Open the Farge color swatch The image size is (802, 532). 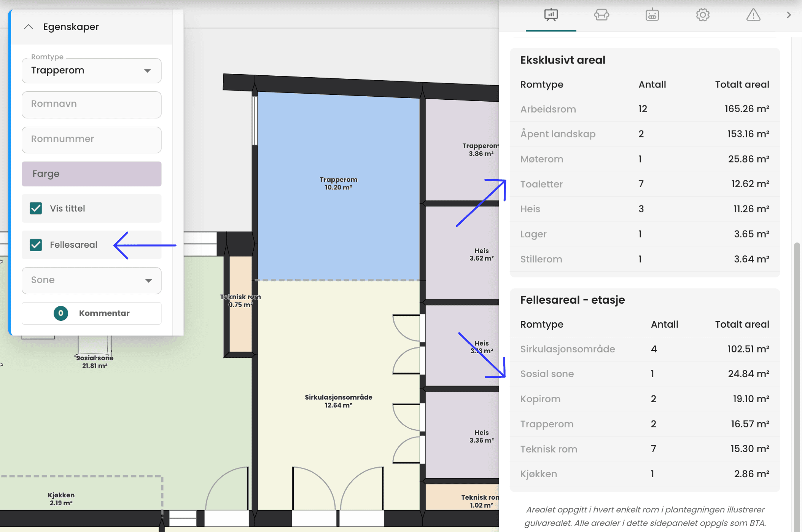(x=91, y=174)
